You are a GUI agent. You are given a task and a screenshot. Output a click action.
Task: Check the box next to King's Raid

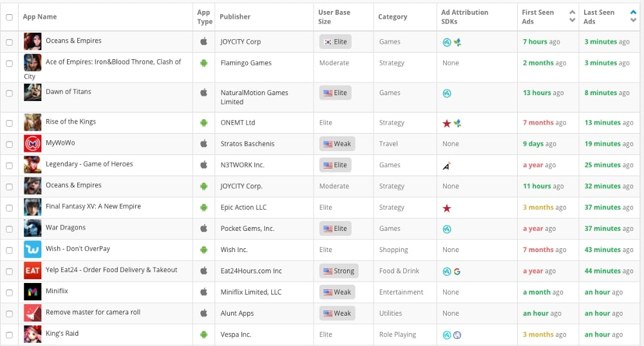point(9,334)
